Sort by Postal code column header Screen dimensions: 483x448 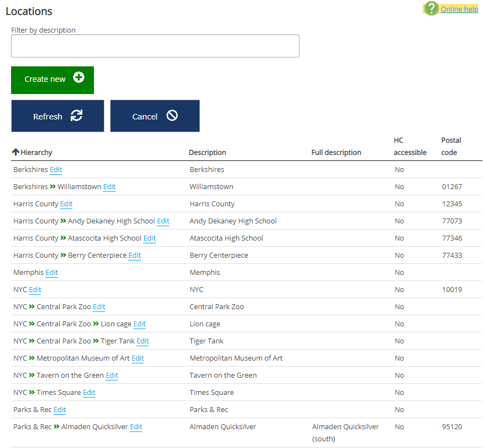pos(451,146)
